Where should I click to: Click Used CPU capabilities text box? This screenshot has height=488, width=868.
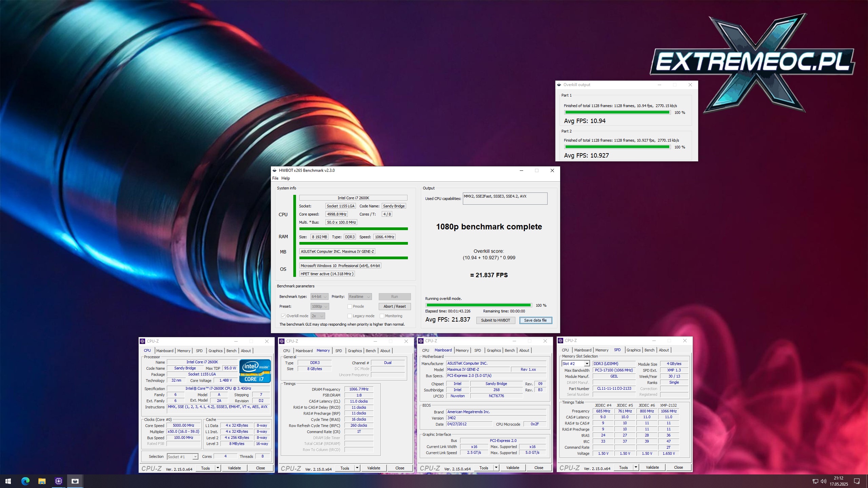(x=505, y=199)
